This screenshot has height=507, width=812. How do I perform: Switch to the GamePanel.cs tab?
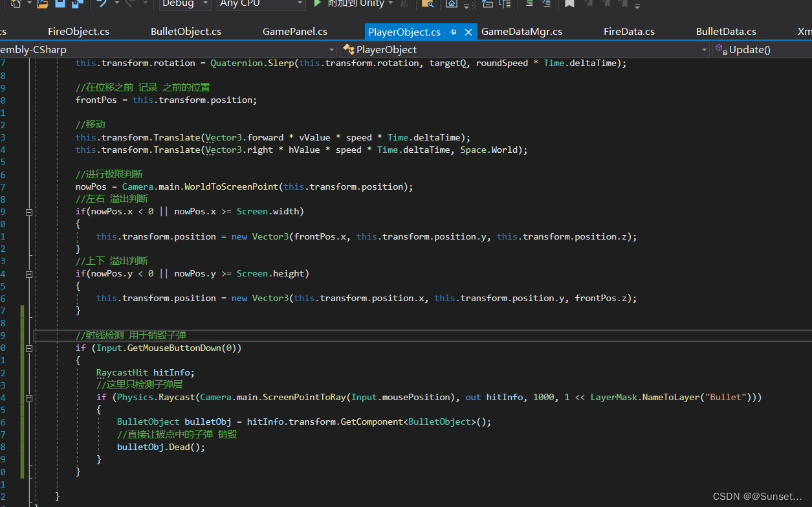(295, 31)
